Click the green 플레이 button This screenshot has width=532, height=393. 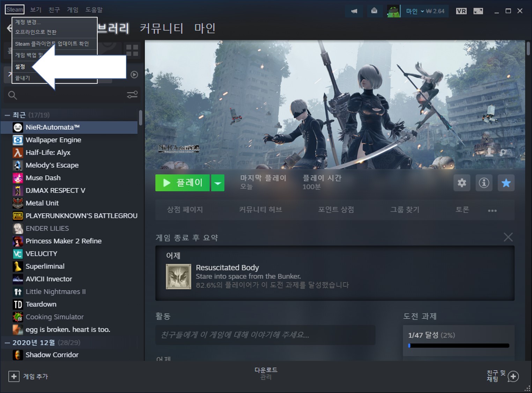(182, 183)
